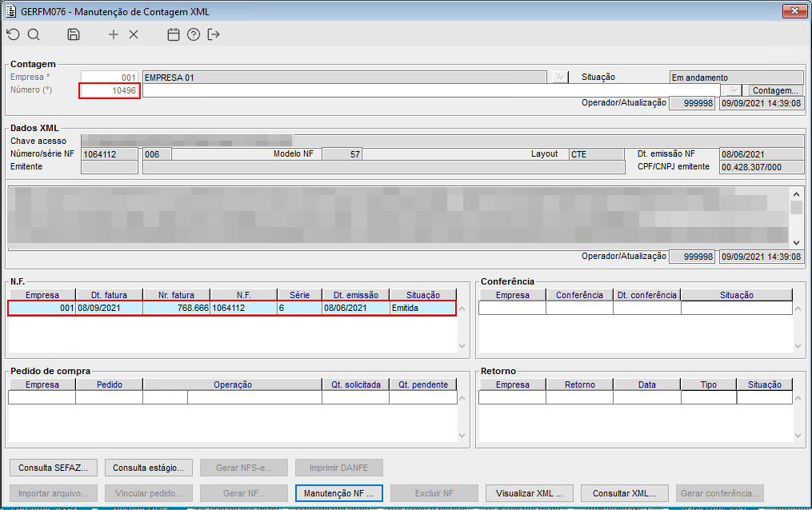This screenshot has width=812, height=510.
Task: Click the lookup icon left of Contagem button
Action: (x=733, y=90)
